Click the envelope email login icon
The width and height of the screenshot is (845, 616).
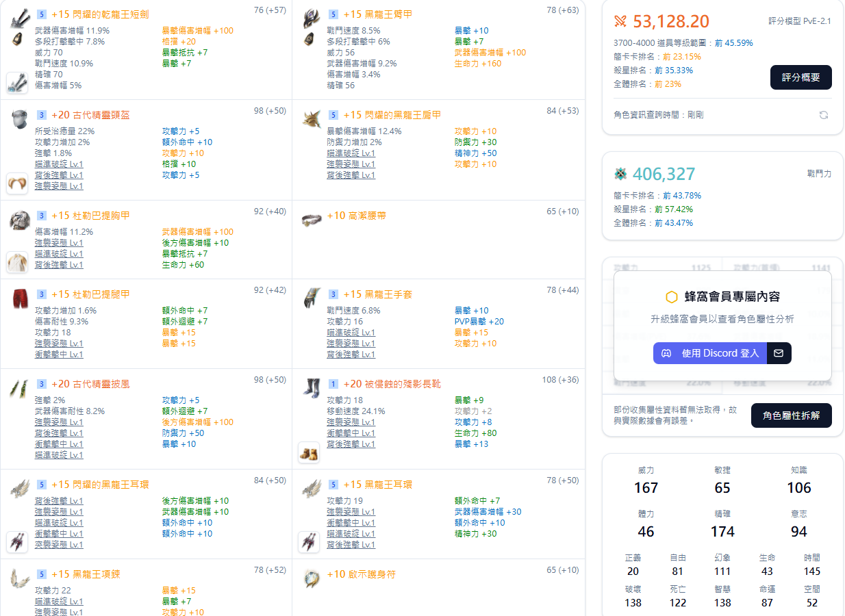point(779,353)
